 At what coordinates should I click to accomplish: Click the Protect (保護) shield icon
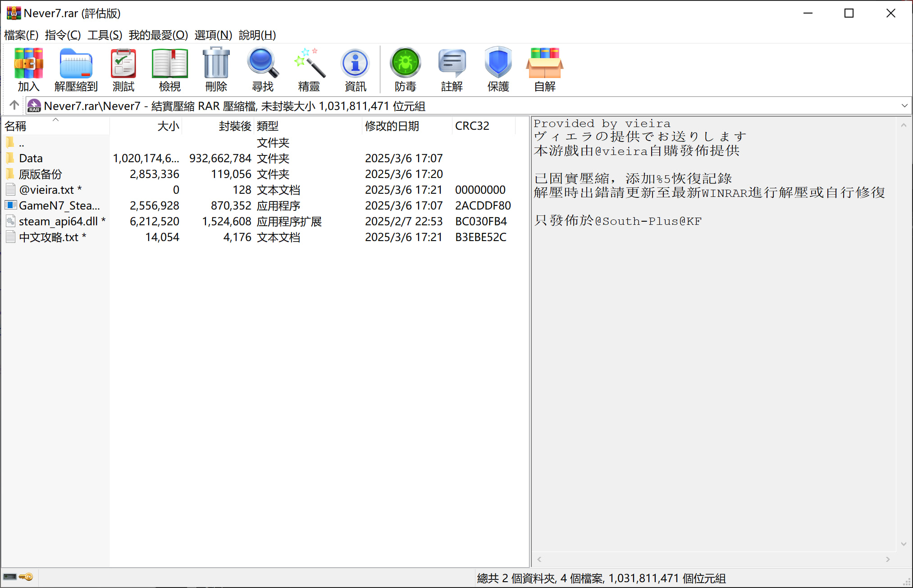498,69
